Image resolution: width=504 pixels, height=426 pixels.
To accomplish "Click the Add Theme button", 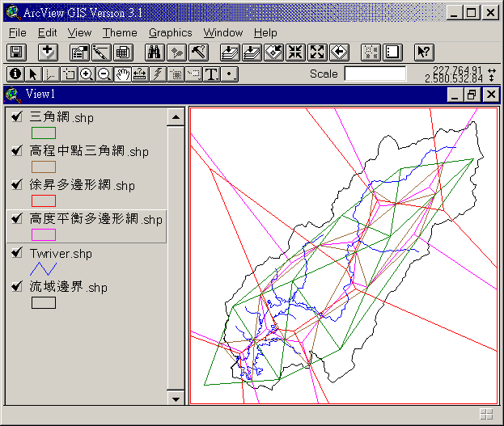I will 48,53.
